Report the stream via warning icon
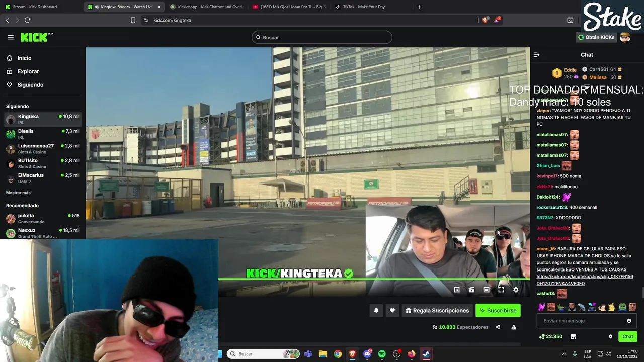This screenshot has width=644, height=362. tap(514, 327)
